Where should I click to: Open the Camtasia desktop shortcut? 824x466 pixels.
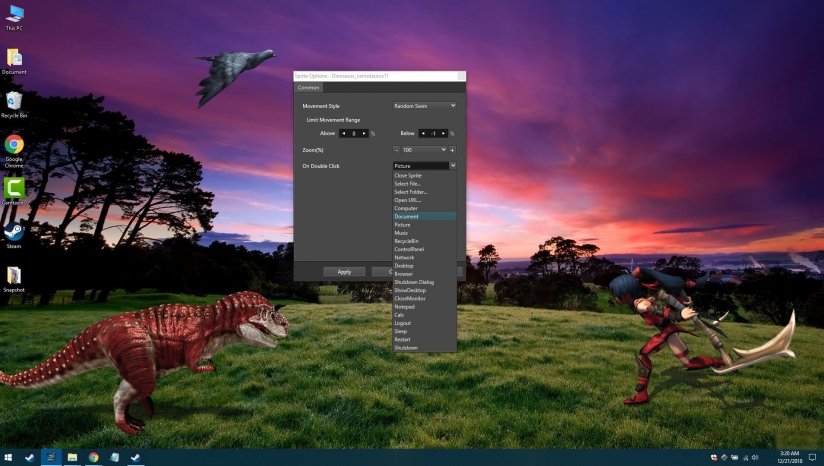point(14,188)
